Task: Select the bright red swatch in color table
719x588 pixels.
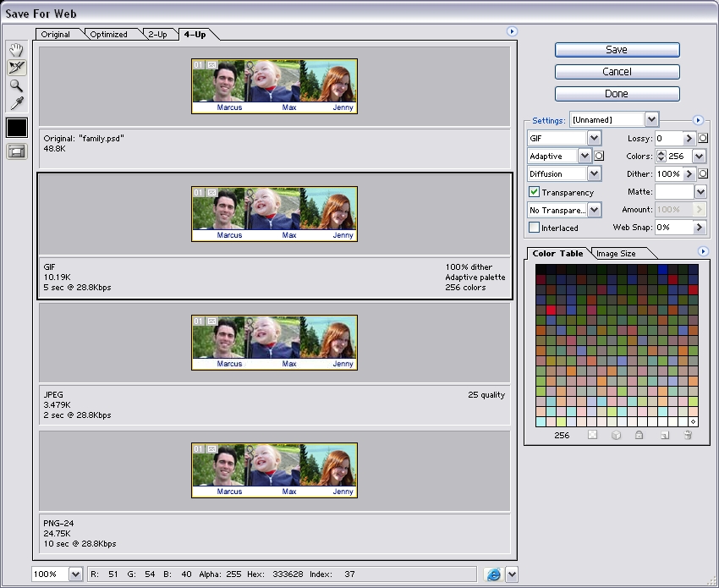Action: coord(551,310)
